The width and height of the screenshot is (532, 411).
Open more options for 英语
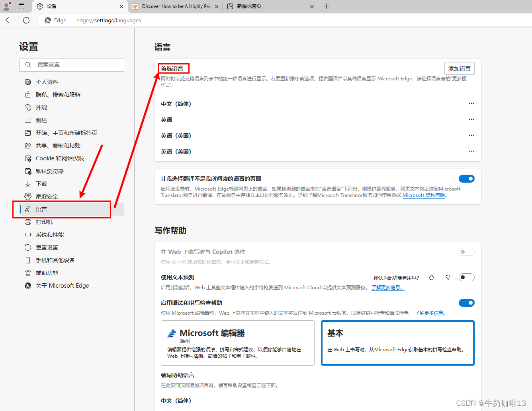click(x=471, y=119)
